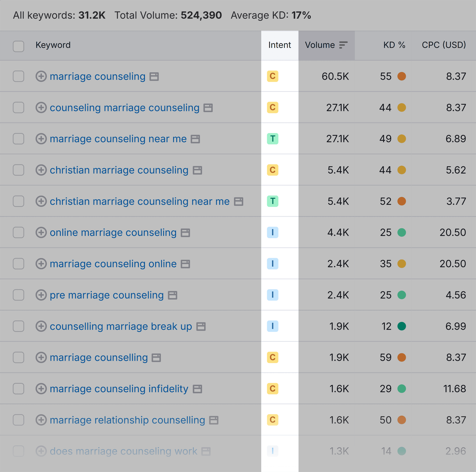
Task: Open online marriage counseling link
Action: point(113,233)
